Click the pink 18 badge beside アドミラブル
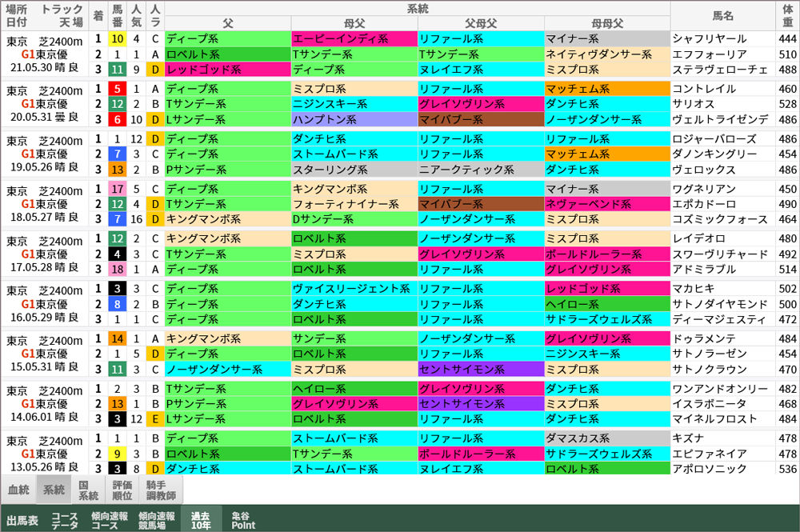Screen dimensions: 800x532 pyautogui.click(x=117, y=270)
